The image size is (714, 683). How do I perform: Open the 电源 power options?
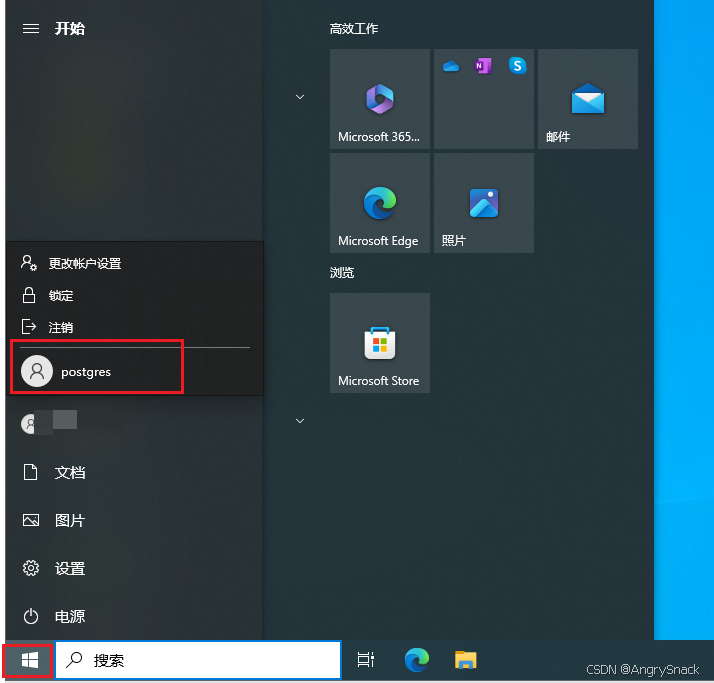pyautogui.click(x=134, y=617)
